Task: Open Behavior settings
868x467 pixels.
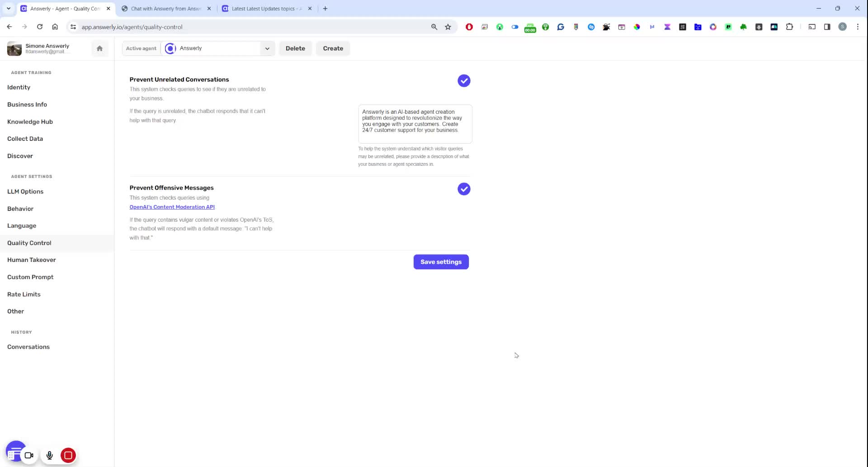Action: point(20,209)
